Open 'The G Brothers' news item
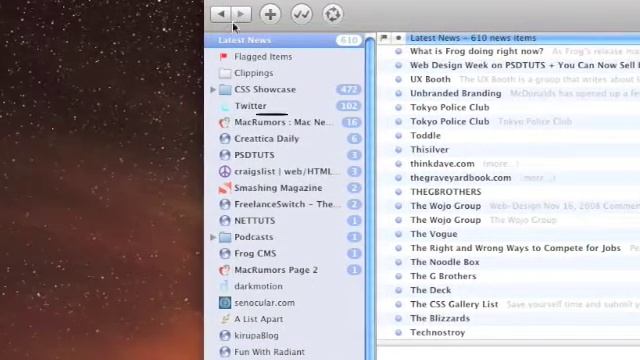Image resolution: width=640 pixels, height=360 pixels. point(443,276)
